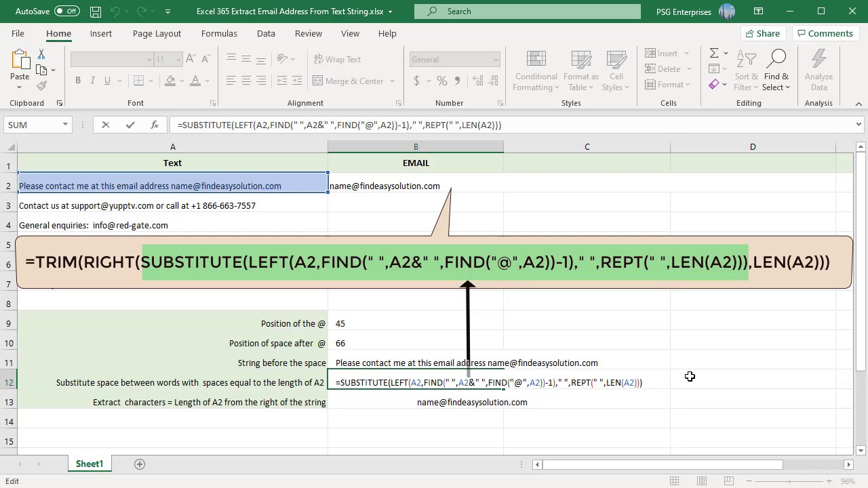Toggle Wrap Text

pyautogui.click(x=336, y=60)
